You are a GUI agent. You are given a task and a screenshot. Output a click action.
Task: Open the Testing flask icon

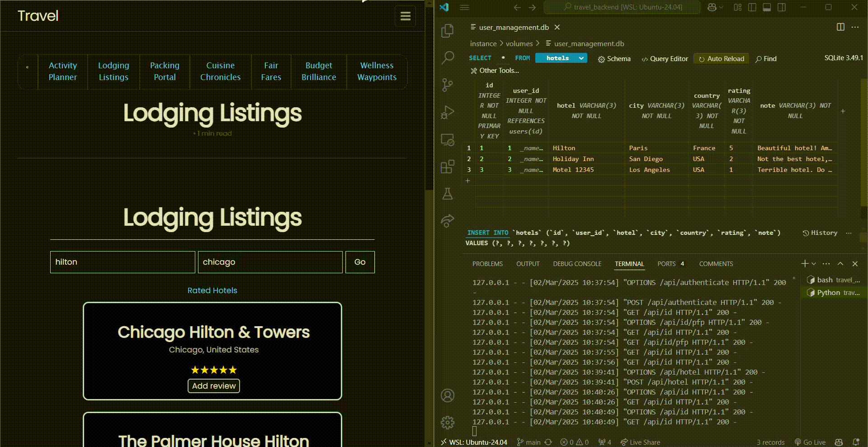pos(447,194)
